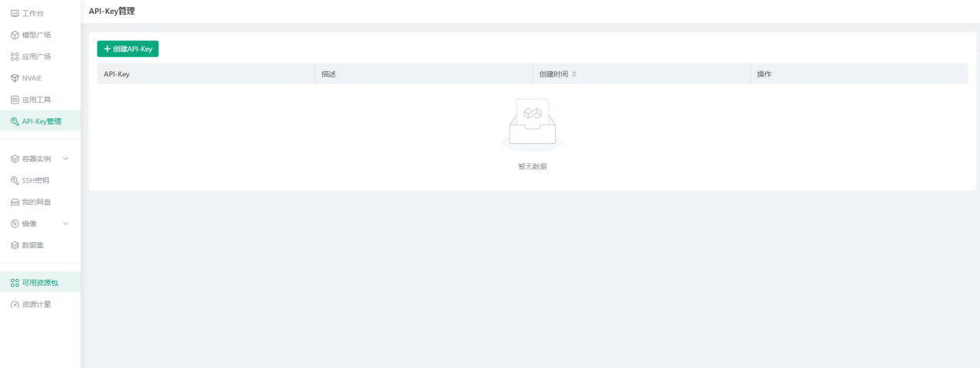
Task: Click the 暂无数据 empty state text
Action: pos(532,166)
